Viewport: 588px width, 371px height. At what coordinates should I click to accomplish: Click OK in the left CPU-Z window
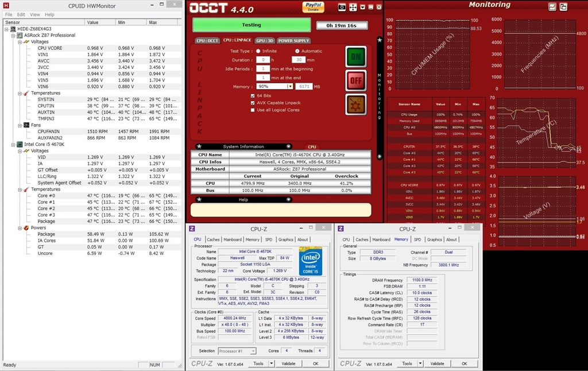[315, 364]
